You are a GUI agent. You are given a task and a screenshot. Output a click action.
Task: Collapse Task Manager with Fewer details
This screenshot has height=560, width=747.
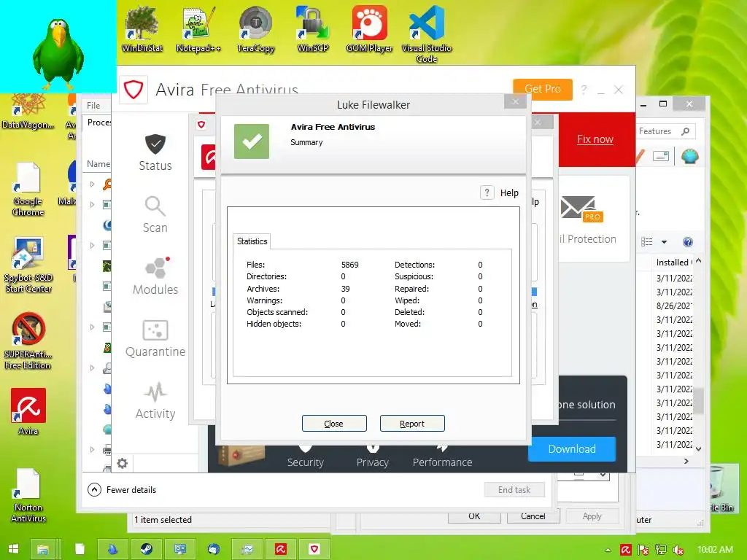[122, 489]
